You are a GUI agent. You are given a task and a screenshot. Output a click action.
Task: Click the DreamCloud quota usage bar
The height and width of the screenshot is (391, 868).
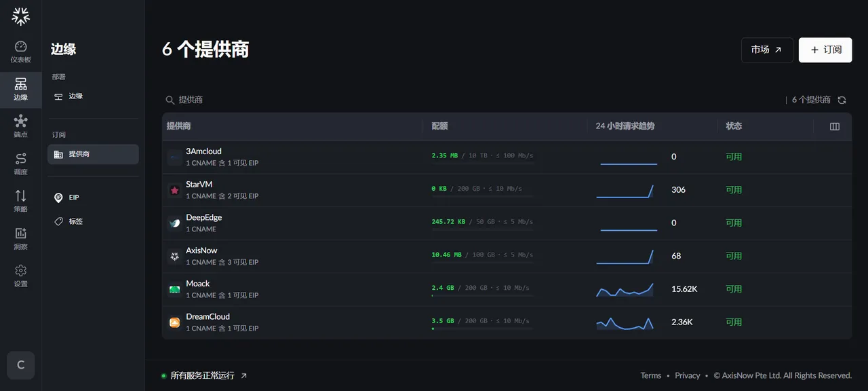coord(483,329)
